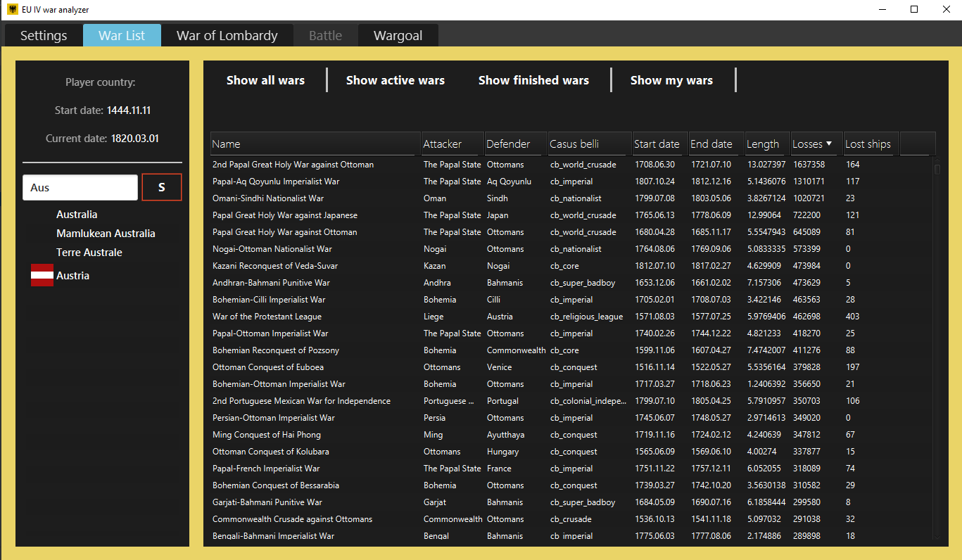Select Andhran-Bahmani Punitive War row
This screenshot has height=560, width=962.
click(x=571, y=283)
